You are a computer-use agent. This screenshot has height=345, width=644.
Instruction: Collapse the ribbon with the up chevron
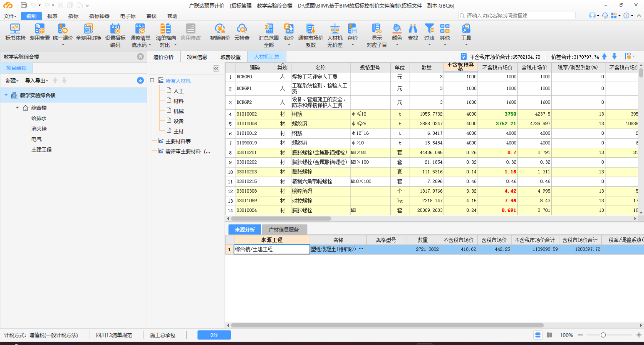point(639,15)
